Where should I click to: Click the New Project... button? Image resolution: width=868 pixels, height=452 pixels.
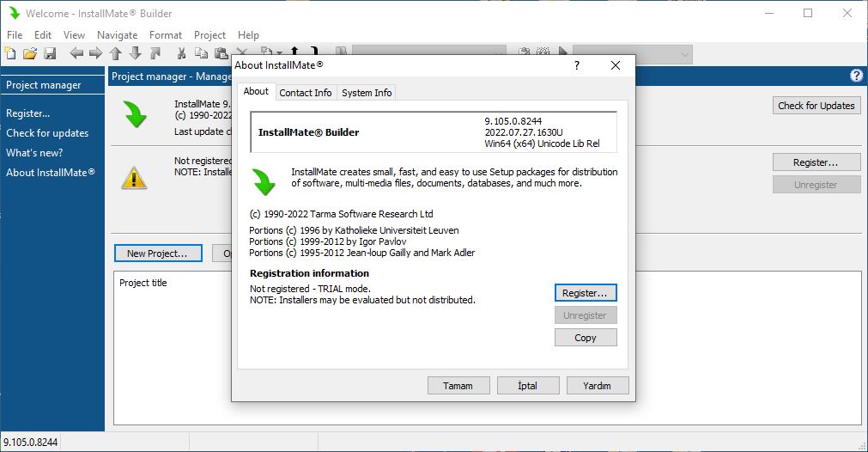[158, 253]
